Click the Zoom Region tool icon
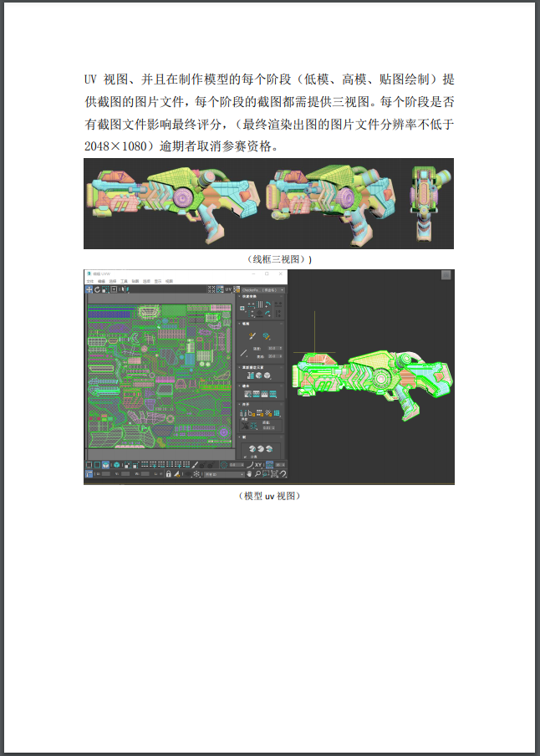This screenshot has width=540, height=756. pos(265,474)
